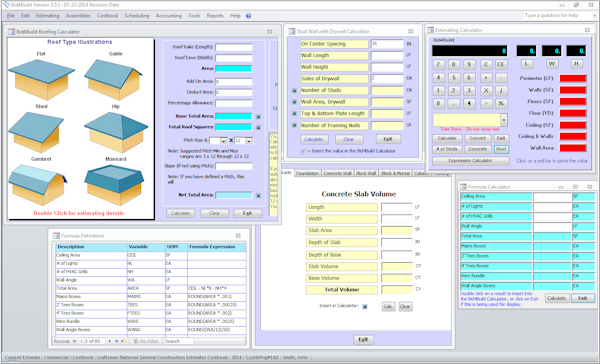Open the Scheduling menu
This screenshot has width=600, height=364.
137,16
